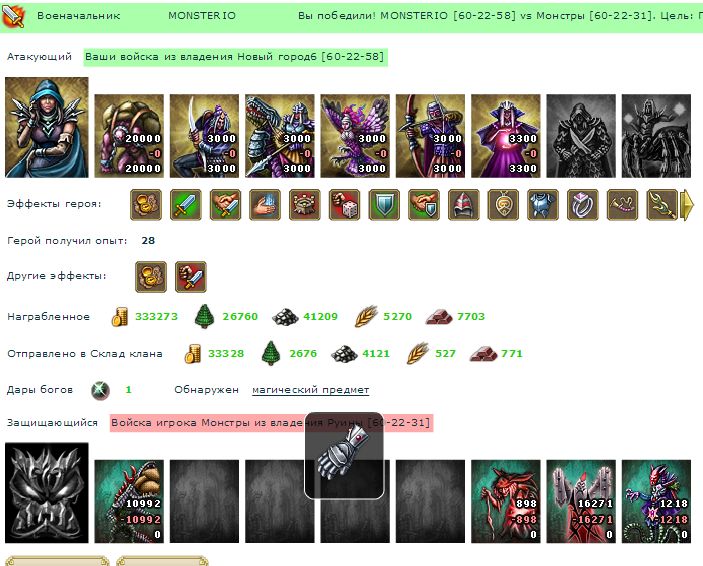Click the handshake with shield effect icon
Image resolution: width=703 pixels, height=566 pixels.
424,205
